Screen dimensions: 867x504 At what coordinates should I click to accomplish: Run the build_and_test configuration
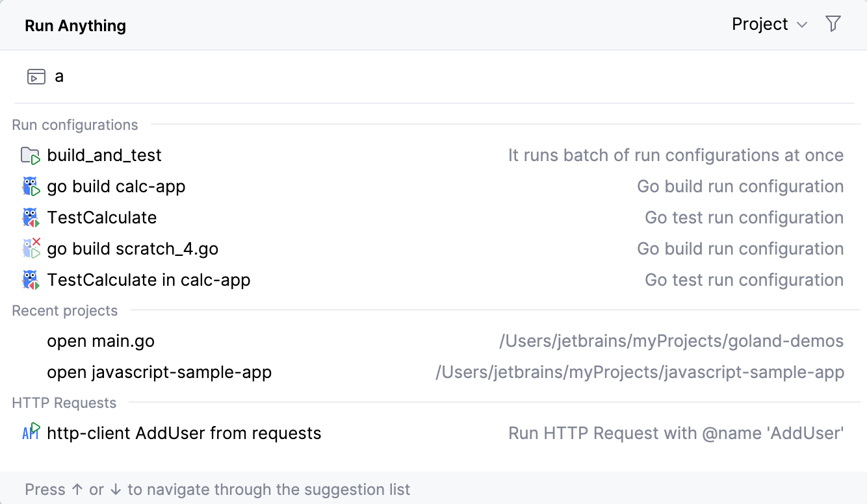click(104, 155)
